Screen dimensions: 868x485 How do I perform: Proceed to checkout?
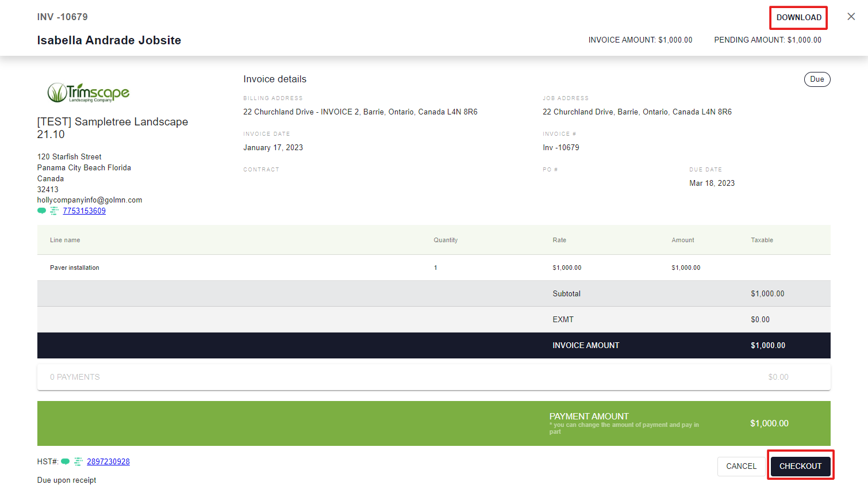(x=800, y=466)
